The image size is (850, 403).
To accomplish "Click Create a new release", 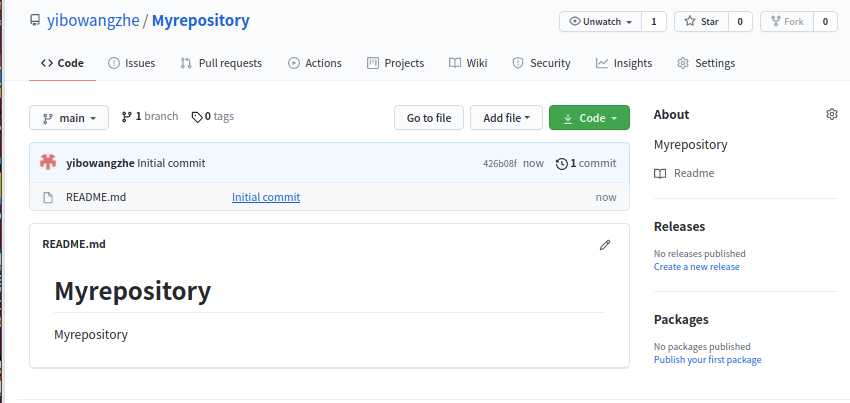I will coord(697,267).
